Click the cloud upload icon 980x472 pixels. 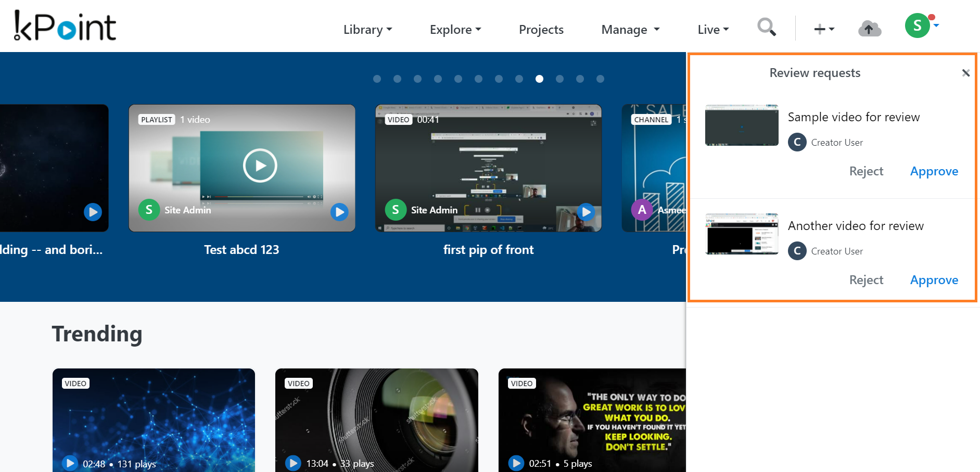[x=869, y=29]
